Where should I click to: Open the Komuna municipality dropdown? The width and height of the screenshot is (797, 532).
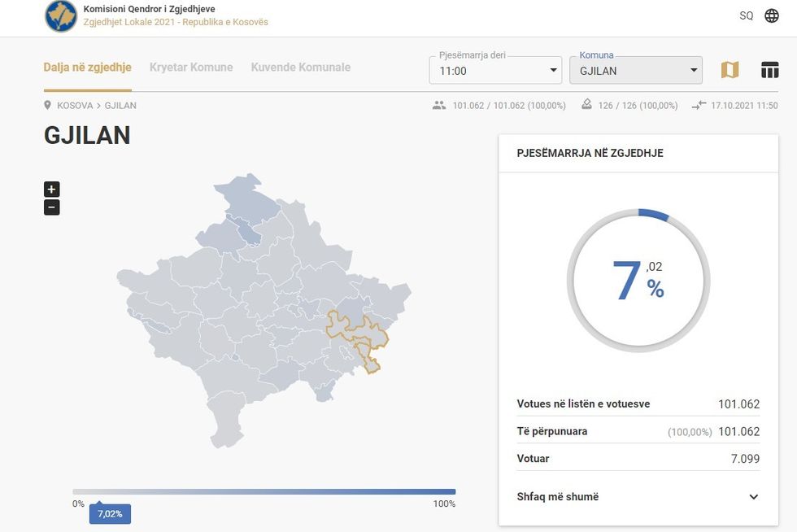[636, 71]
